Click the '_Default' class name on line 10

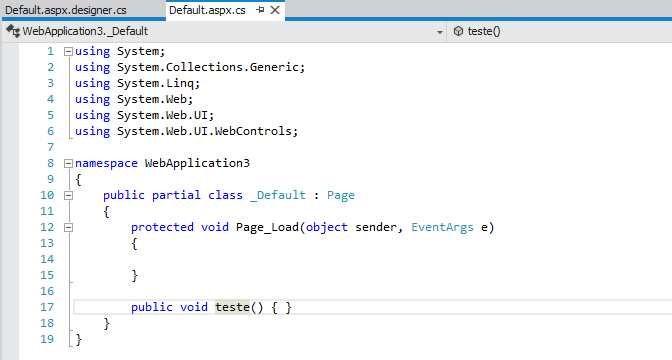[x=278, y=195]
